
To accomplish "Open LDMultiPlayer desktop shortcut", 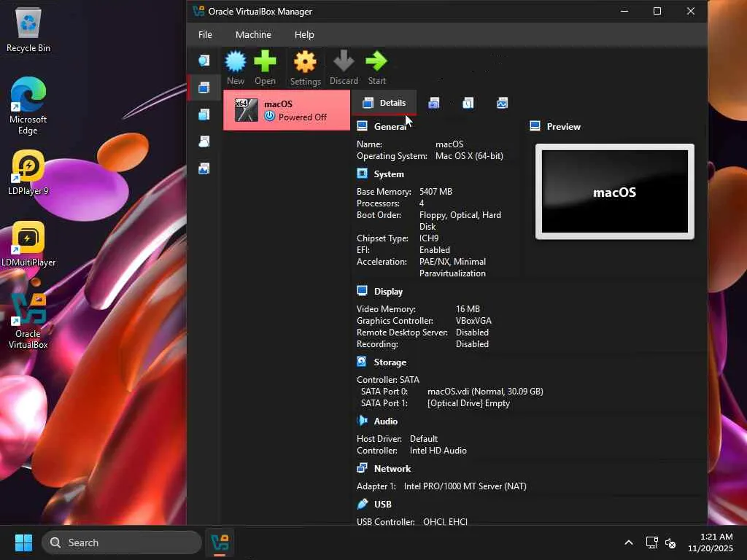I will [28, 244].
